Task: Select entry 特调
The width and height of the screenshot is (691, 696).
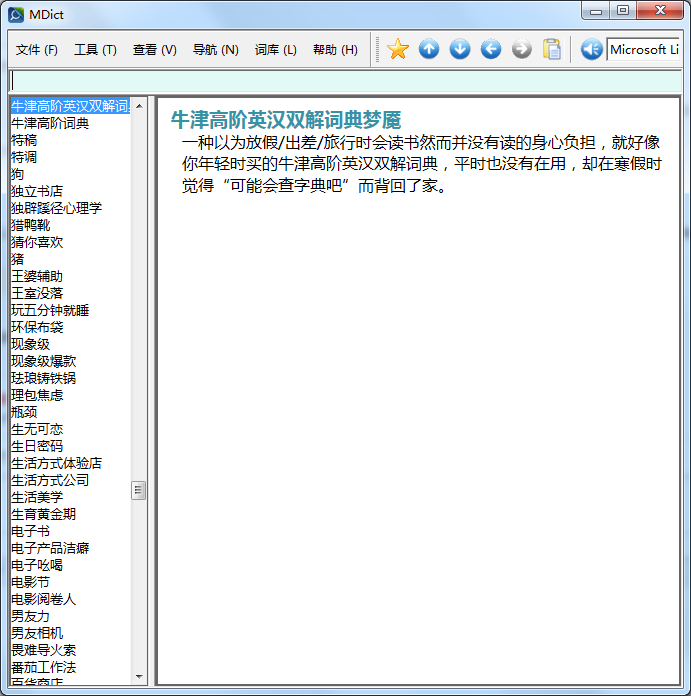Action: [x=24, y=157]
